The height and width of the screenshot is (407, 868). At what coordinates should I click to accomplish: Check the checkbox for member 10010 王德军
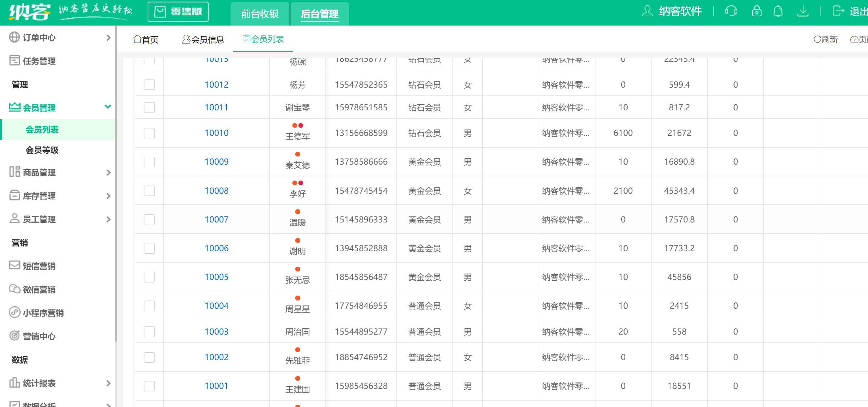149,133
